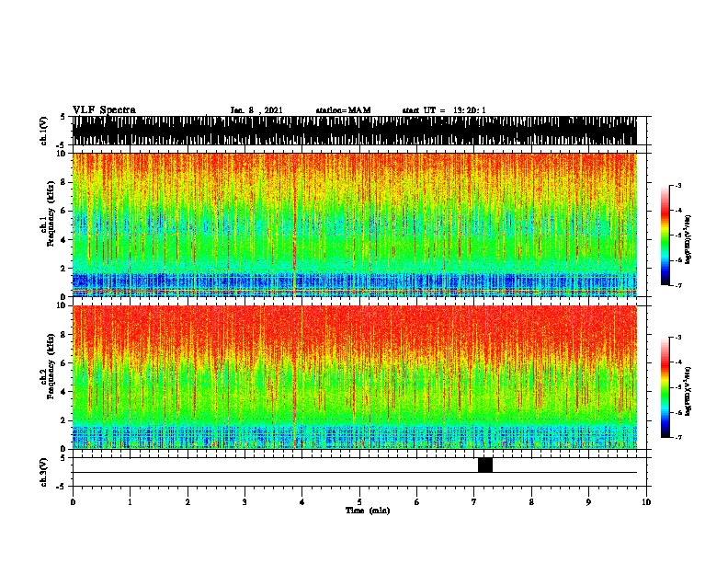The width and height of the screenshot is (728, 563).
Task: Click the '-3' label on ch.1 color bar
Action: pyautogui.click(x=677, y=185)
